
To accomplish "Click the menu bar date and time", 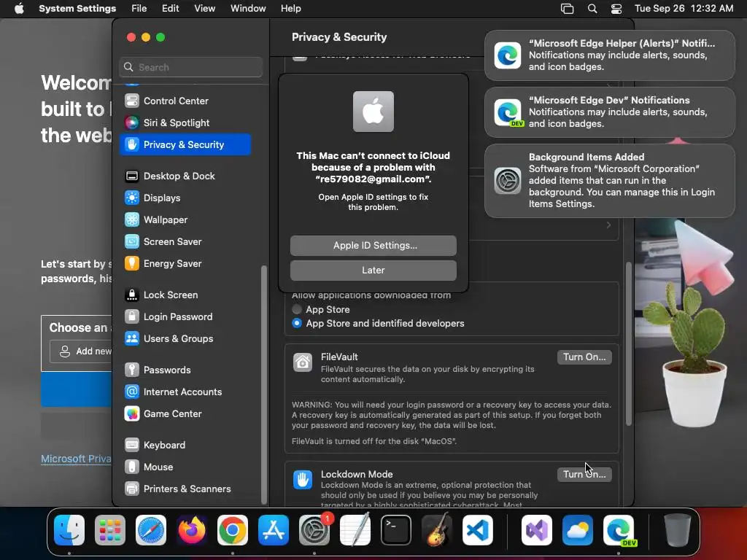I will tap(684, 9).
